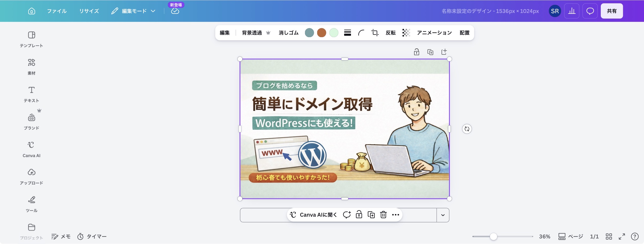Enter fullscreen with expand arrows icon

click(622, 236)
